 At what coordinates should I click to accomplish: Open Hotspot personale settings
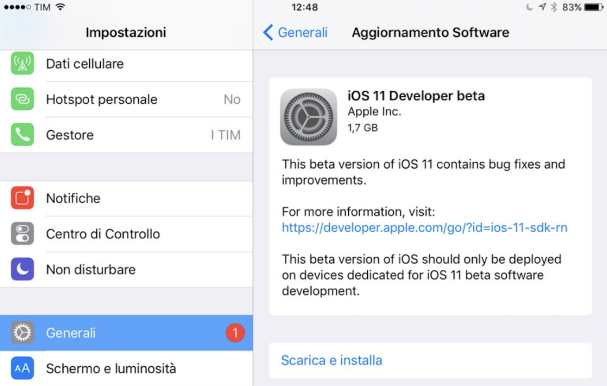pos(126,99)
